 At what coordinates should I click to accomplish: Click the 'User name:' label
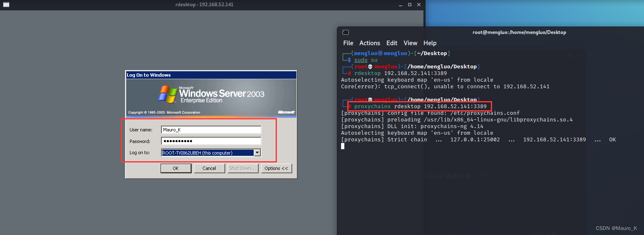pos(141,130)
